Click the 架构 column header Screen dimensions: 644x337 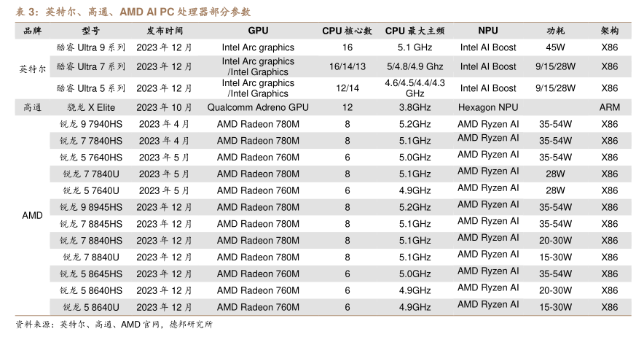pyautogui.click(x=610, y=31)
